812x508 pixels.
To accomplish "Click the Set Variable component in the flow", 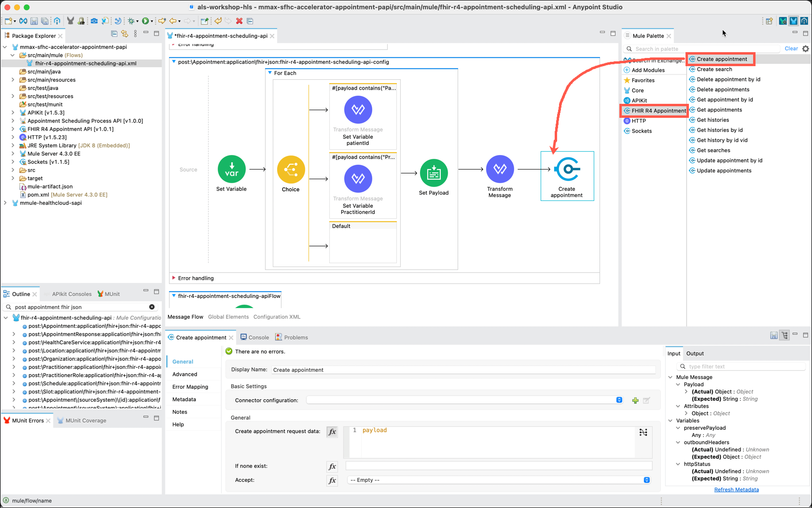I will (231, 169).
